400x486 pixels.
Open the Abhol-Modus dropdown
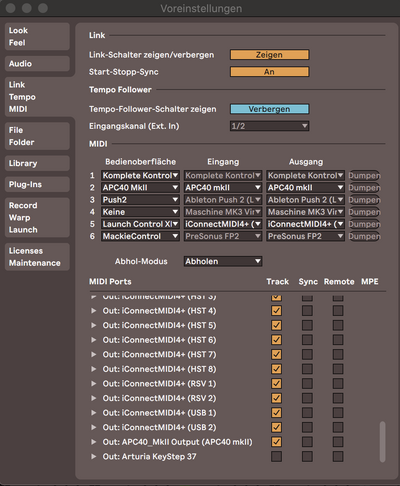223,261
